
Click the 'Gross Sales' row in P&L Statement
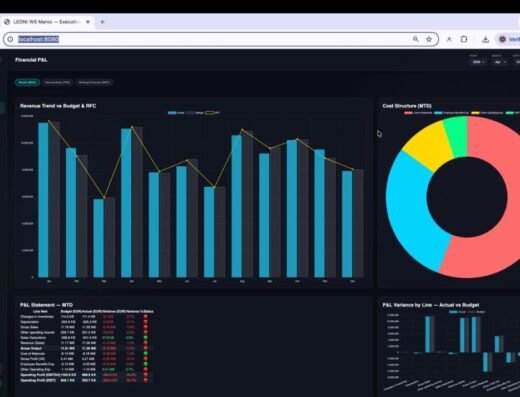(87, 327)
